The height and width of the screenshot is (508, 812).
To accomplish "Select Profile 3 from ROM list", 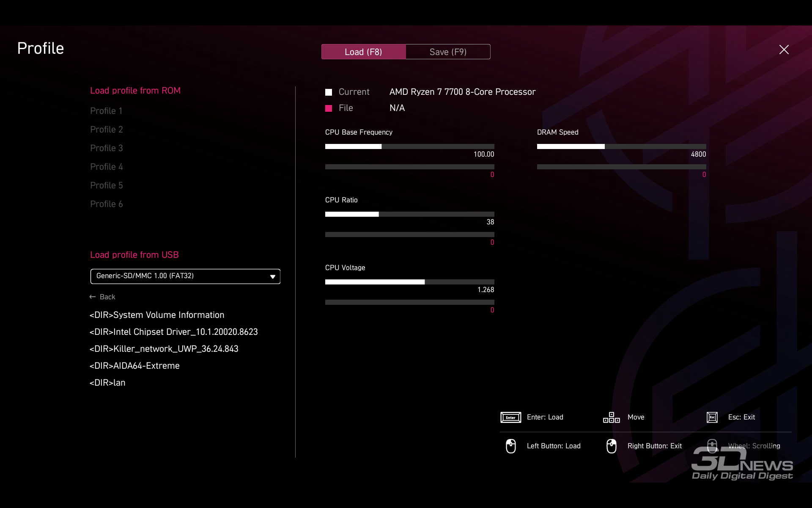I will (x=106, y=148).
